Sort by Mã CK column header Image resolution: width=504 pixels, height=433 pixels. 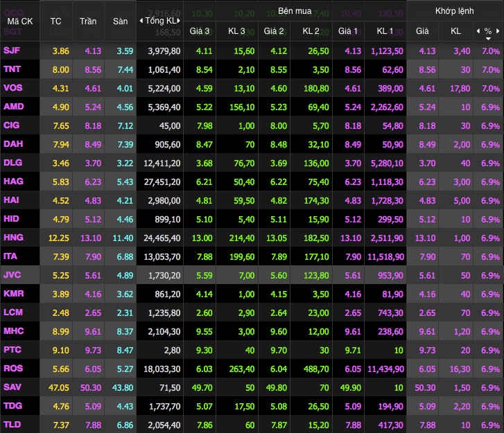tap(19, 21)
